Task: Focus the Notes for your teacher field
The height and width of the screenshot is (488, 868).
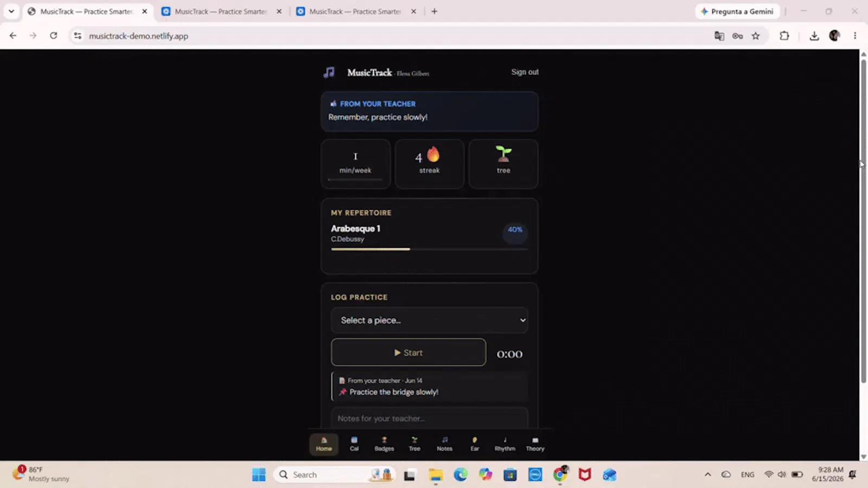Action: [430, 418]
